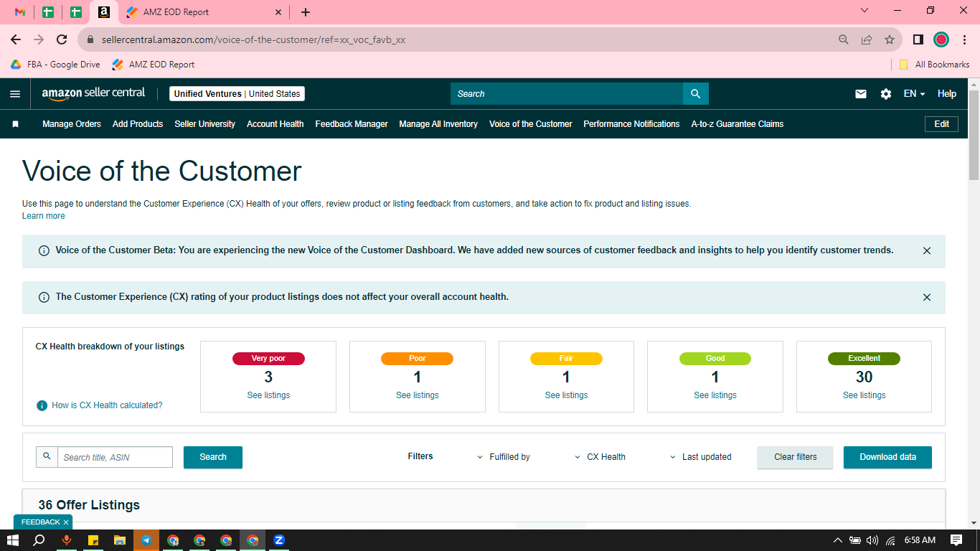Open A-to-z Guarantee Claims
The width and height of the screenshot is (980, 551).
(738, 124)
